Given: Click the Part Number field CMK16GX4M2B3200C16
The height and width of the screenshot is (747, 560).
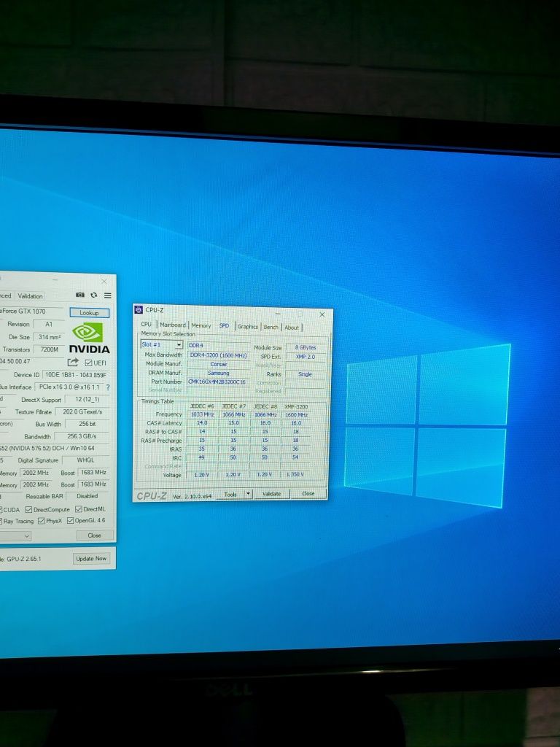Looking at the screenshot, I should tap(217, 382).
